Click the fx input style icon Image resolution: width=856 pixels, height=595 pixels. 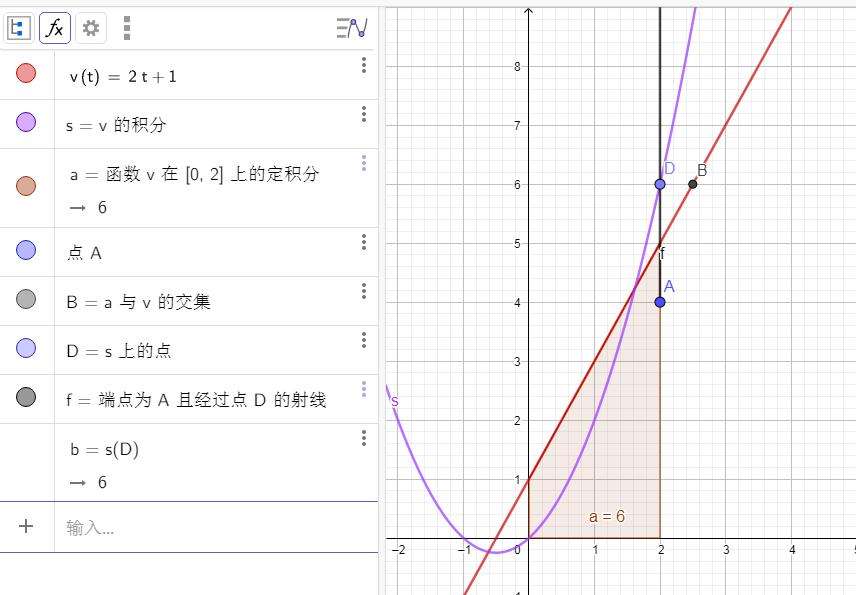click(x=55, y=27)
